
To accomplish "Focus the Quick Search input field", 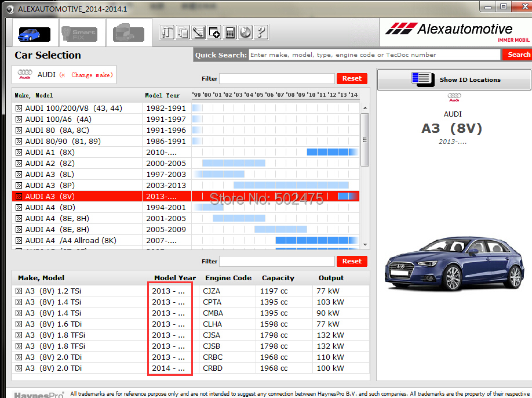I will [374, 55].
